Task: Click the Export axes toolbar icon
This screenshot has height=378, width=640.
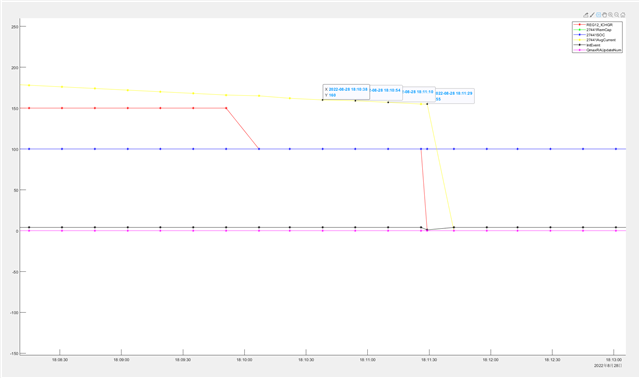Action: (586, 15)
